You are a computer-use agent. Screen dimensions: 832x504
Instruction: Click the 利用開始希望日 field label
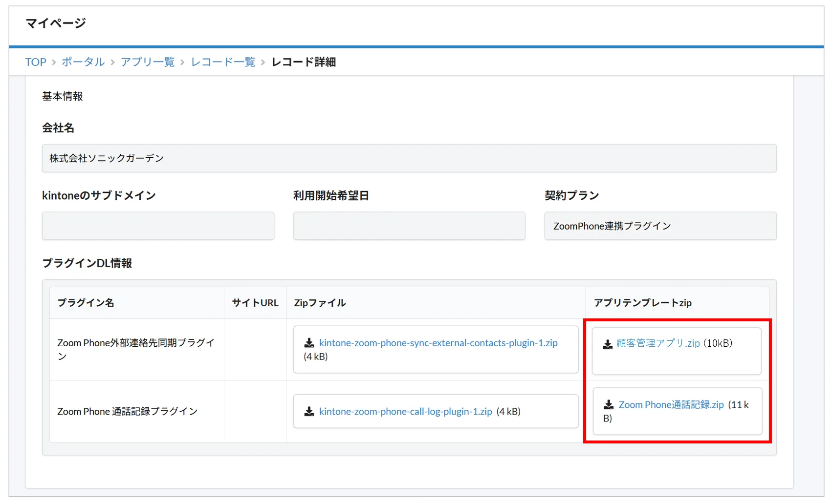pos(331,196)
